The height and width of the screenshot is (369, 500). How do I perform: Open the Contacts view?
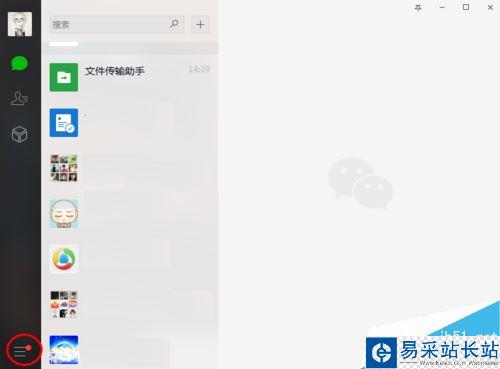[x=19, y=98]
